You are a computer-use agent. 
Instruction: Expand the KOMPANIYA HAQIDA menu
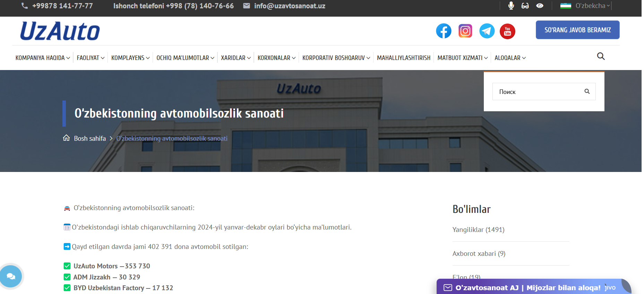(43, 58)
